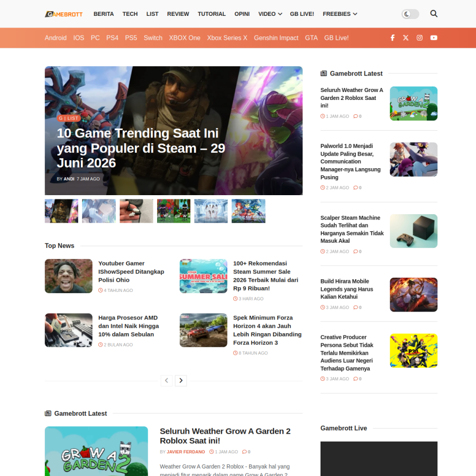Select IOS category link
This screenshot has height=476, width=476.
click(79, 38)
